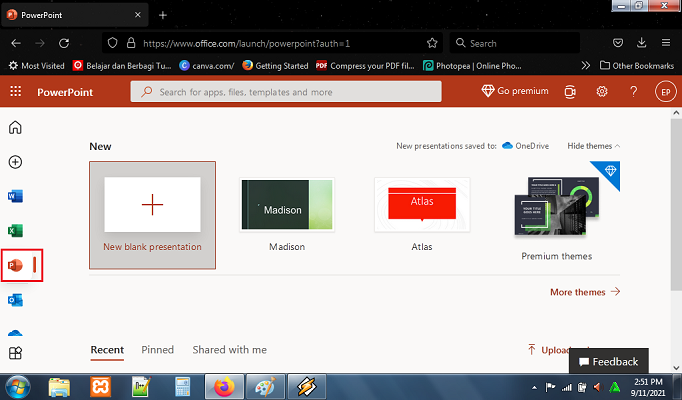Select the PowerPoint icon in sidebar
Viewport: 682px width, 400px height.
(15, 265)
